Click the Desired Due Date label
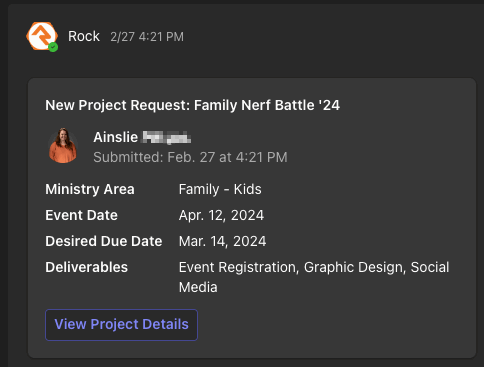The image size is (484, 367). click(x=104, y=241)
